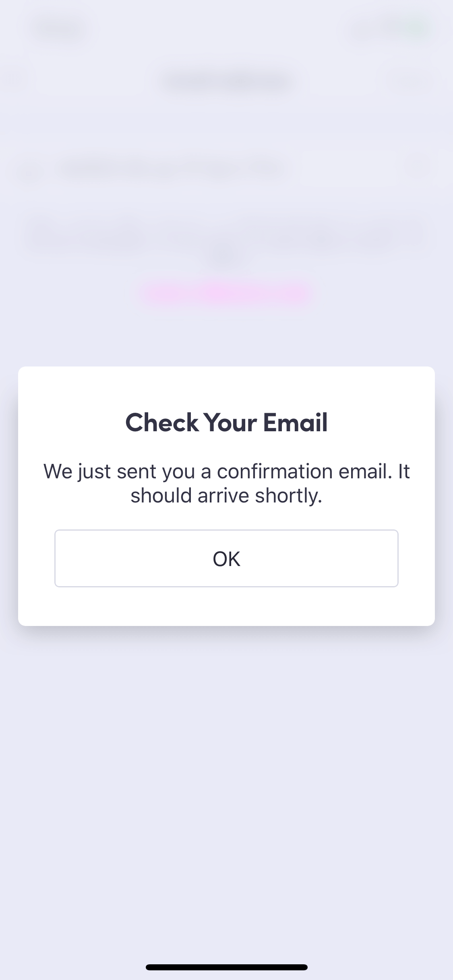Tap the OK button in the dialog
The width and height of the screenshot is (453, 980).
tap(226, 558)
